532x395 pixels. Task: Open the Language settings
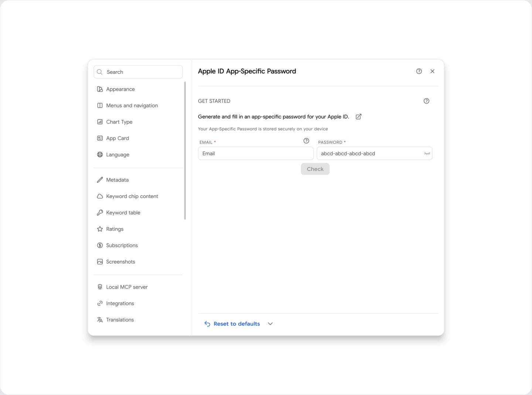click(138, 155)
